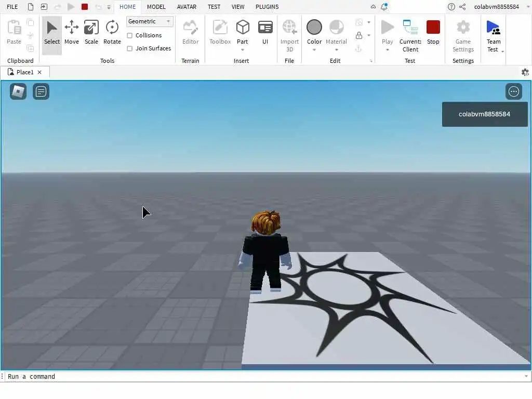Switch to the MODEL tab
The width and height of the screenshot is (532, 399).
pos(156,7)
